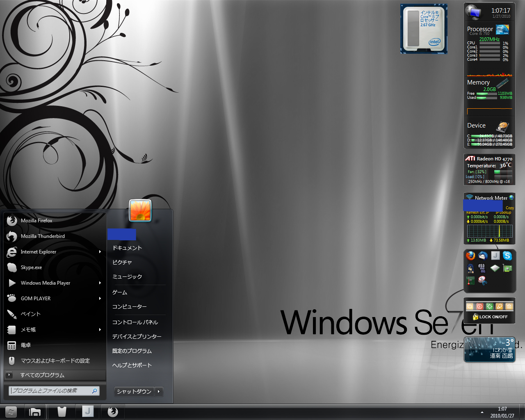
Task: Click the Used memory bar
Action: pos(487,98)
